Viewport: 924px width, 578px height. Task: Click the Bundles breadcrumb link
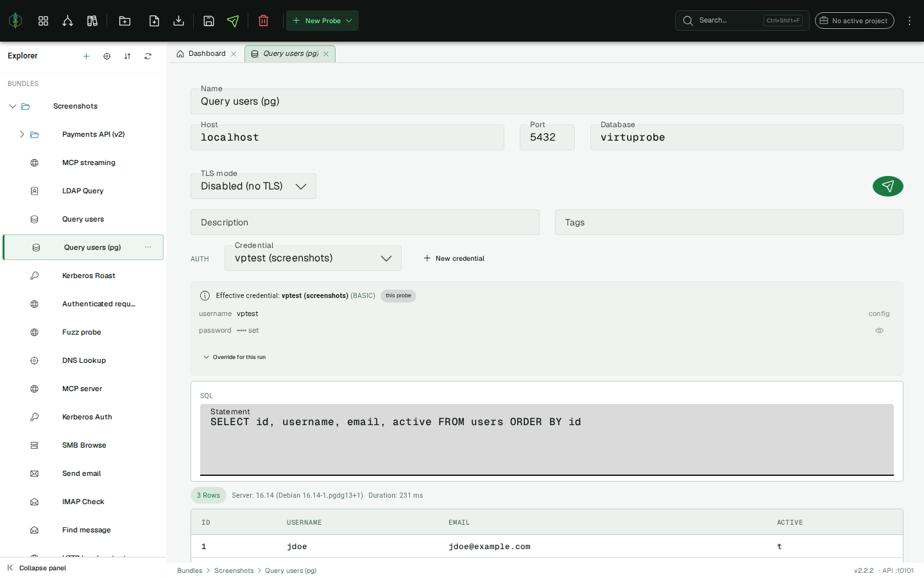tap(189, 570)
